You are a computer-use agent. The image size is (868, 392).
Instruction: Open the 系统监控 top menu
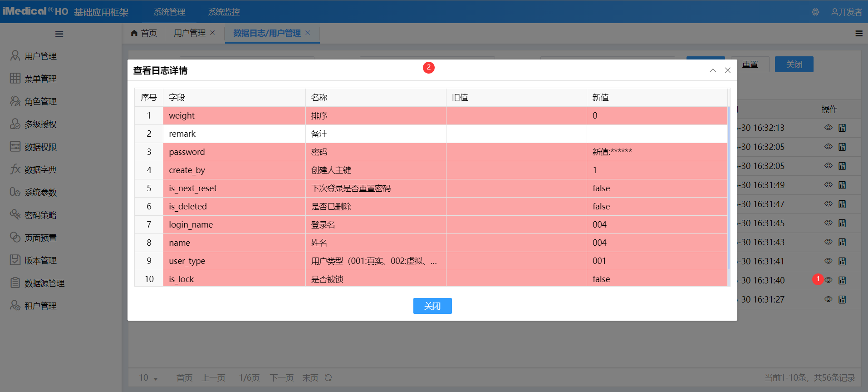tap(224, 12)
